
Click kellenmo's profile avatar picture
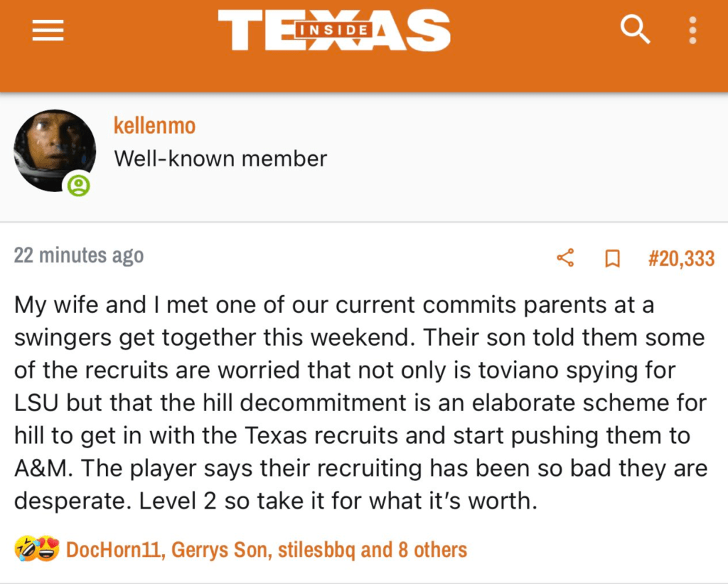[54, 150]
